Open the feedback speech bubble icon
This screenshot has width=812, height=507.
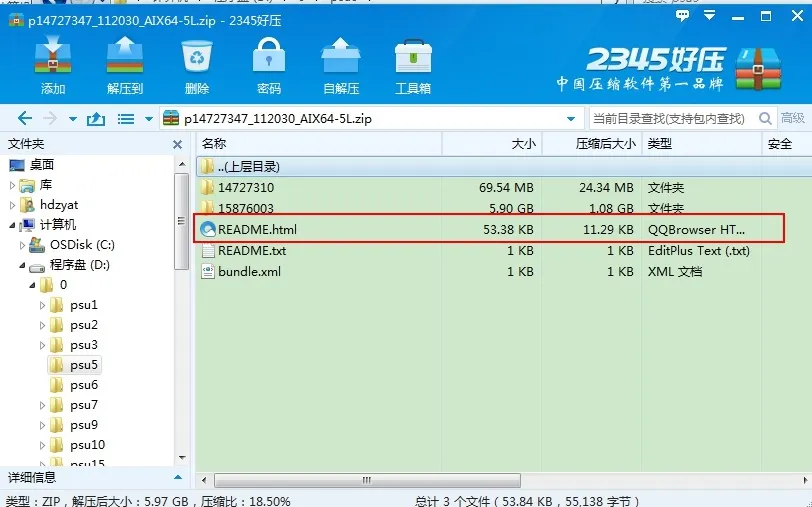(683, 16)
